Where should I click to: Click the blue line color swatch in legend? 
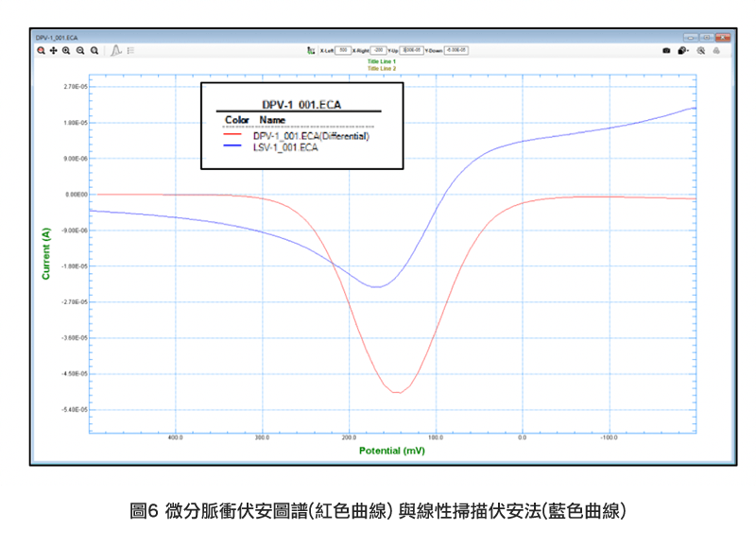pyautogui.click(x=232, y=146)
